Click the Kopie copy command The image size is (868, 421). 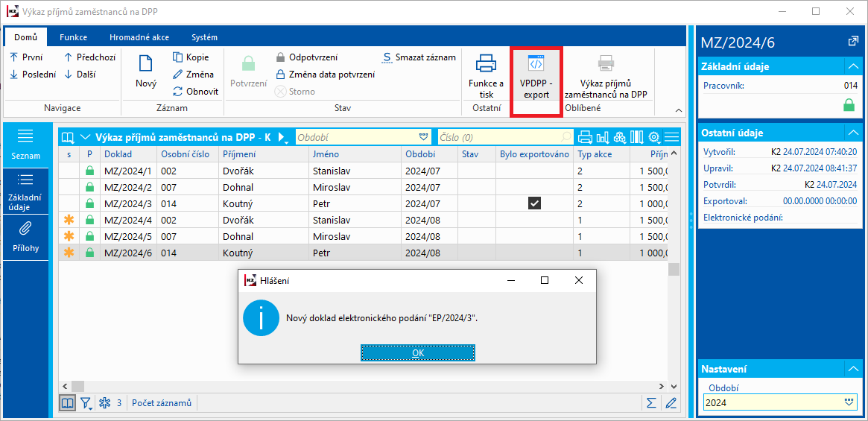[x=191, y=57]
